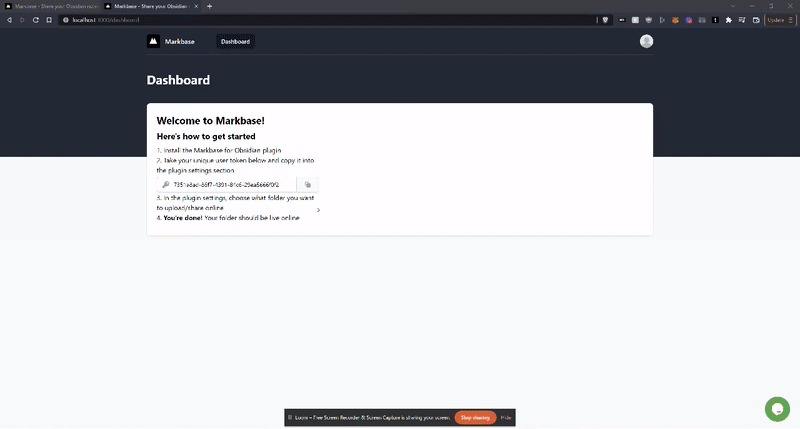Open the Extensions puzzle icon

point(729,20)
